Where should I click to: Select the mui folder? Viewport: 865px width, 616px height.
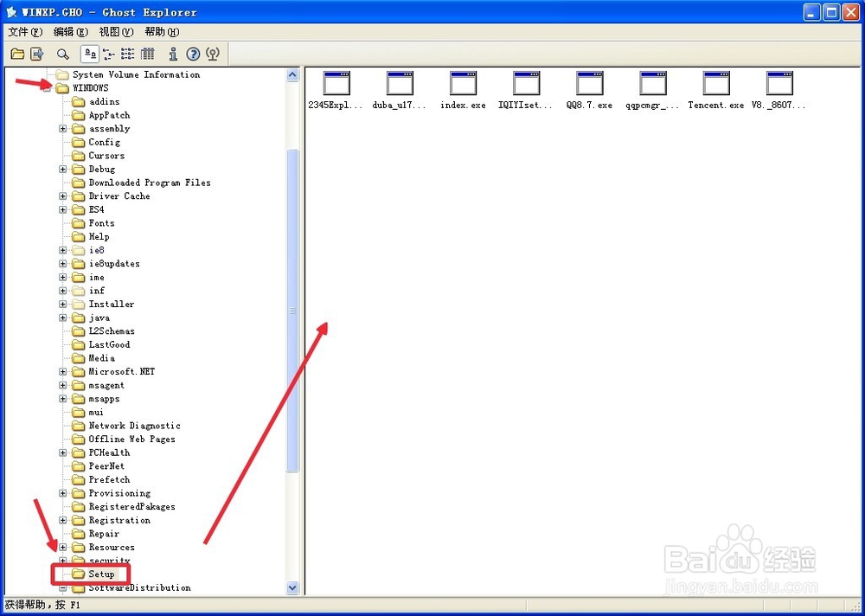96,413
